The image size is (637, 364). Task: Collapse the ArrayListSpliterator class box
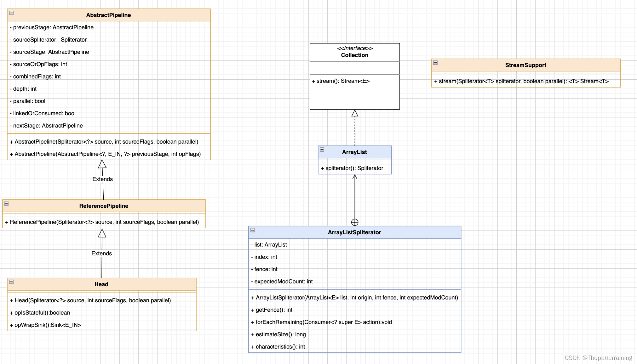pos(253,230)
